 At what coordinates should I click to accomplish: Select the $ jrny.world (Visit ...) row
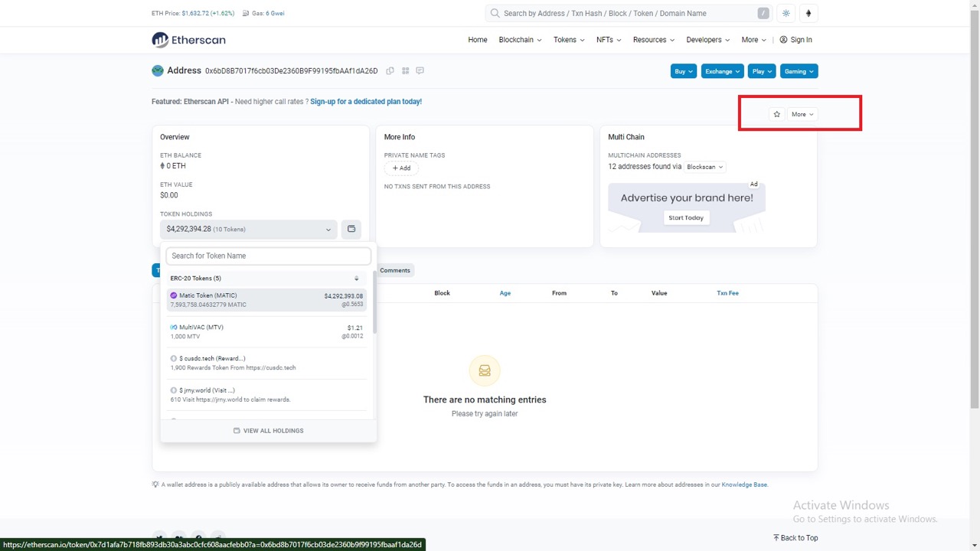(x=267, y=395)
